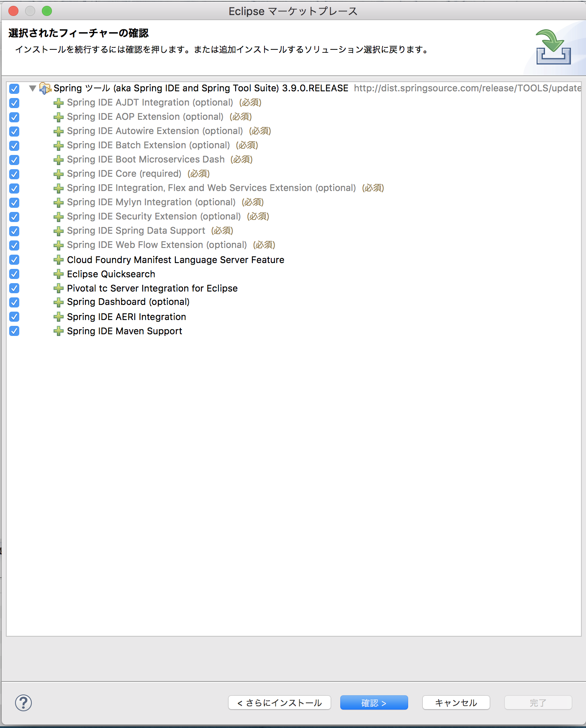Viewport: 586px width, 728px height.
Task: Toggle Spring IDE Mylyn Integration checkbox
Action: click(14, 202)
